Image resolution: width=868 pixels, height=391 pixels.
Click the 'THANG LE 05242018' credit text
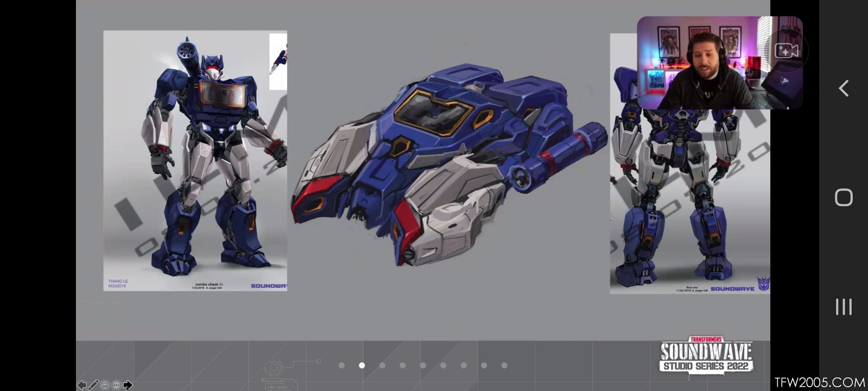tap(118, 283)
